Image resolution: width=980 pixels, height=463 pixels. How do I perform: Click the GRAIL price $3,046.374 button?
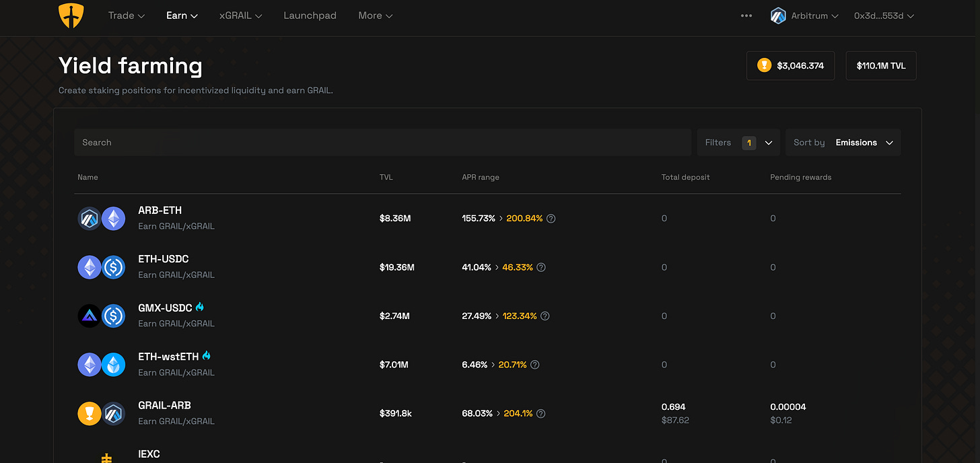[x=790, y=65]
